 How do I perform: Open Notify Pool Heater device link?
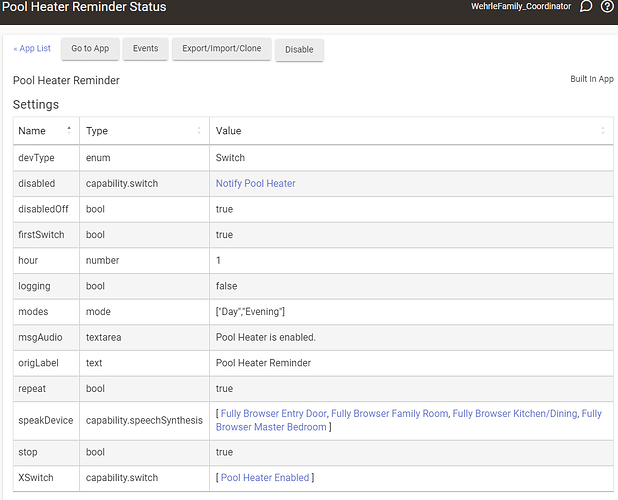point(255,184)
